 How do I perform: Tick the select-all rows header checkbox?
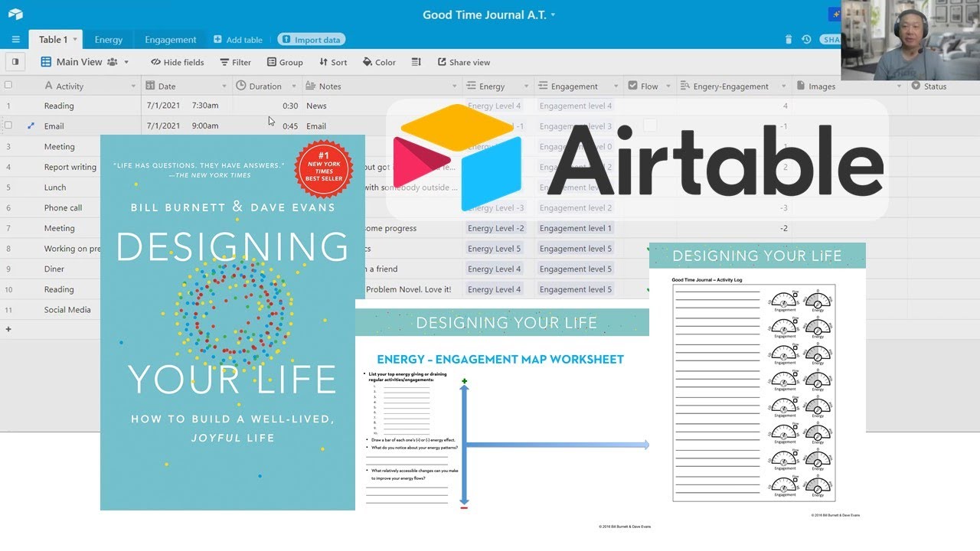(x=8, y=86)
